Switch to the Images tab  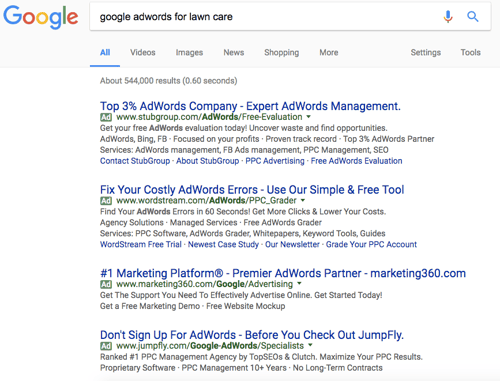[189, 53]
